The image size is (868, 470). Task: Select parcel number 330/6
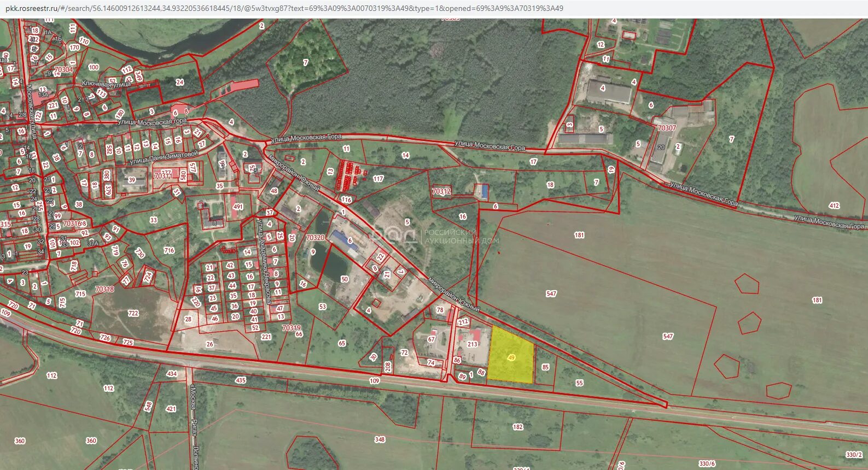point(707,464)
